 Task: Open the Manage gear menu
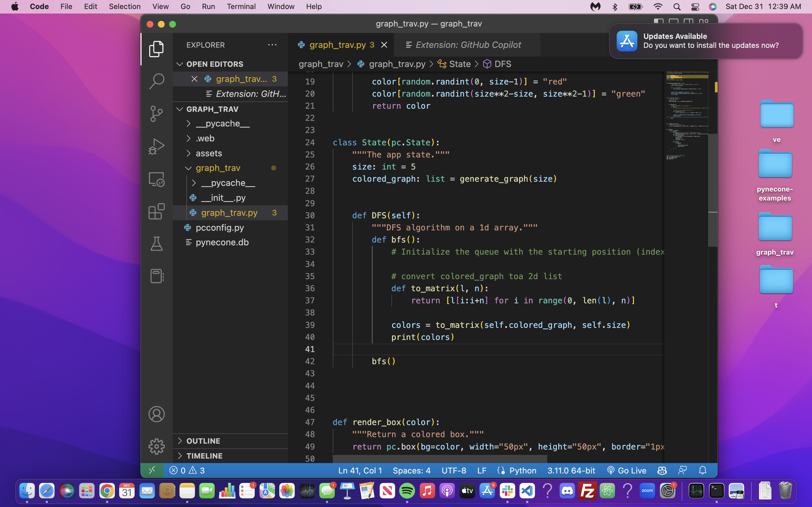coord(156,446)
